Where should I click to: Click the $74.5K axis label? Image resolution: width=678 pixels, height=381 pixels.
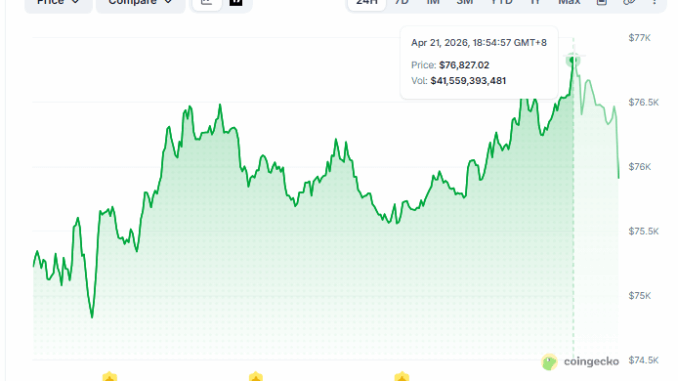tap(644, 360)
